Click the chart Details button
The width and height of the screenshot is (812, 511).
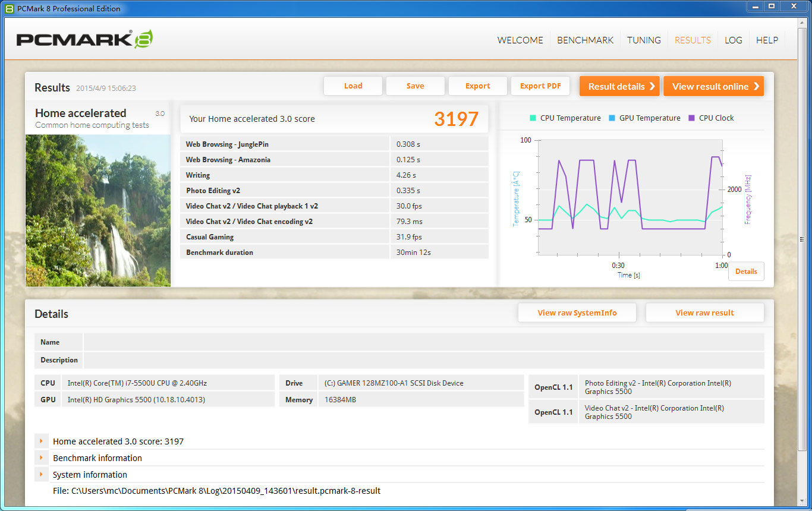[746, 271]
